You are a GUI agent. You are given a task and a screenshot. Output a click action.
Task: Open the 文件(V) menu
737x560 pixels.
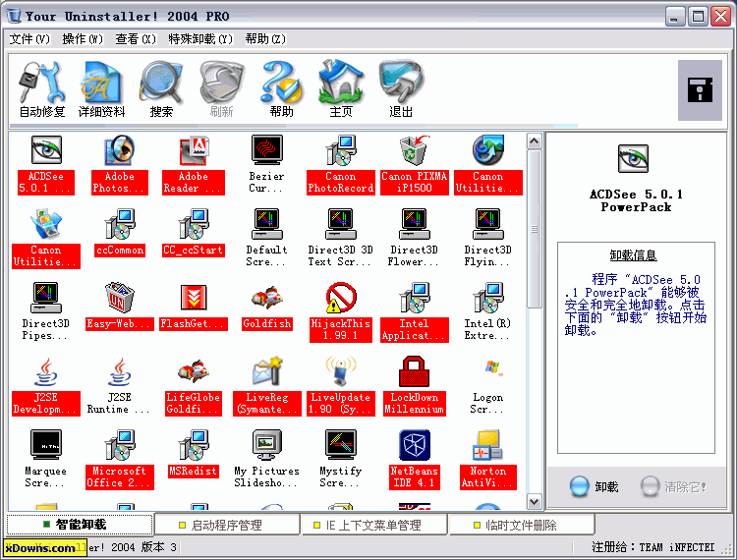coord(29,39)
